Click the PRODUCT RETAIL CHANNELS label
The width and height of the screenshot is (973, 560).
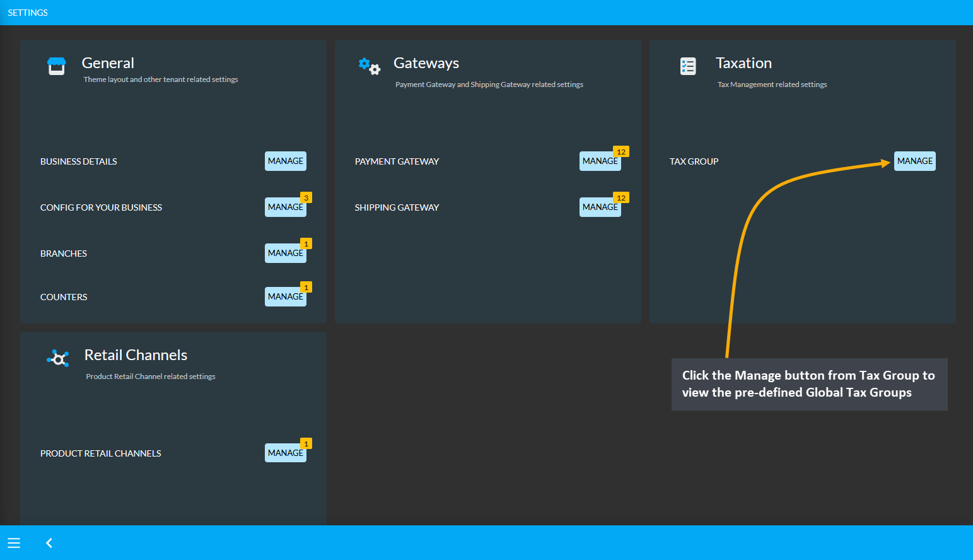(x=101, y=453)
